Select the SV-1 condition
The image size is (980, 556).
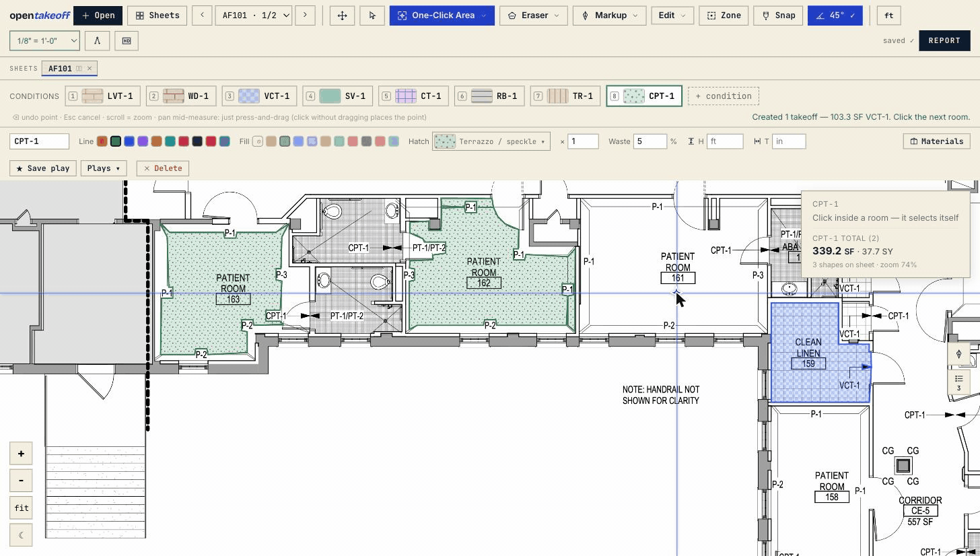(338, 96)
